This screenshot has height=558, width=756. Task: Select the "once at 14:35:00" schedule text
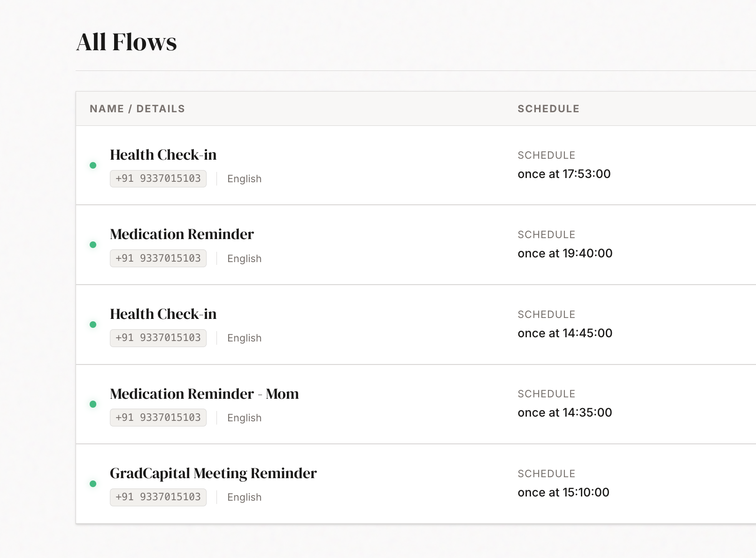564,413
